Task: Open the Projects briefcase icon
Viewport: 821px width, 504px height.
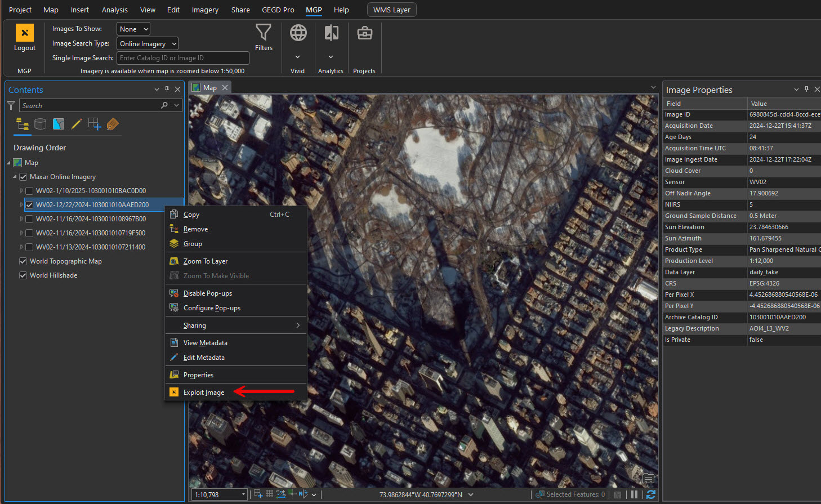Action: click(x=365, y=33)
